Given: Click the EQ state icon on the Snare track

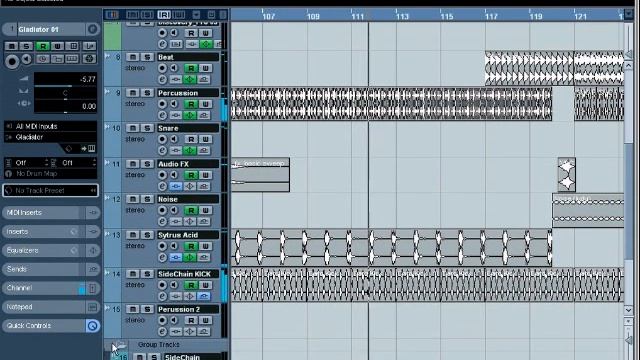Looking at the screenshot, I should pyautogui.click(x=190, y=151).
